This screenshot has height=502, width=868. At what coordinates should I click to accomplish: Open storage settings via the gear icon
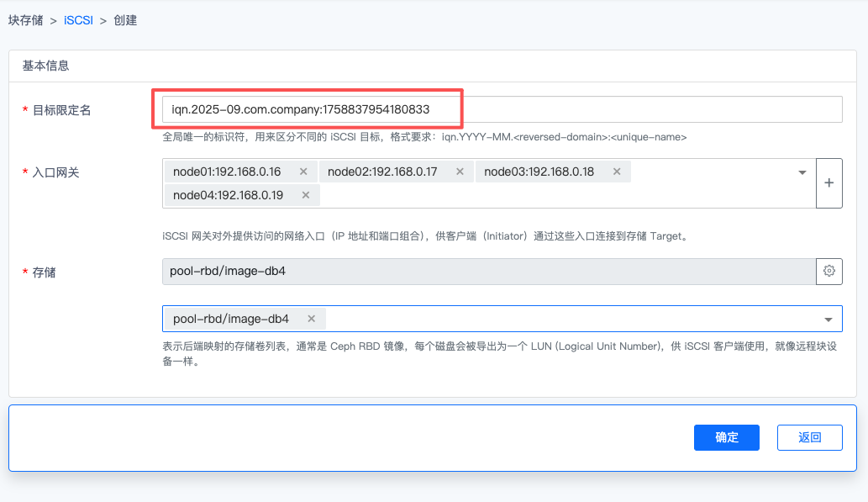[829, 271]
